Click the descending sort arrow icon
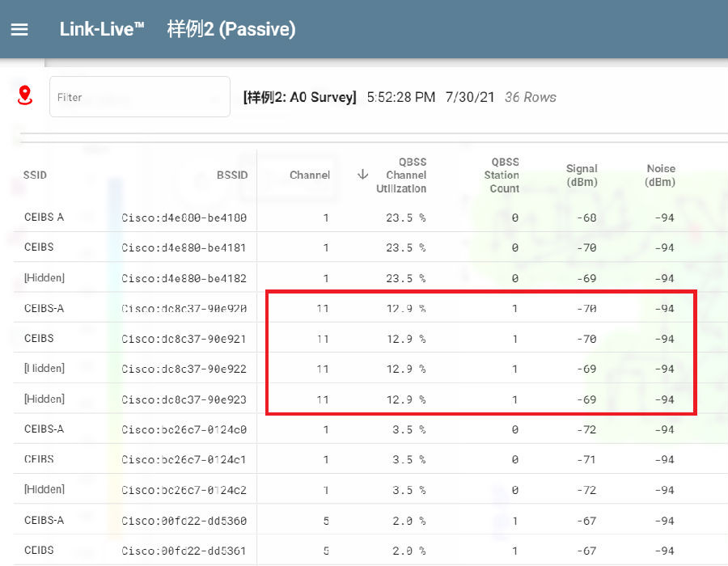 [x=363, y=175]
